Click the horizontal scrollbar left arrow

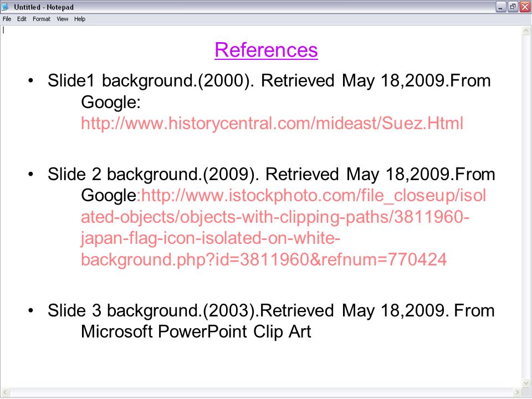pos(4,392)
